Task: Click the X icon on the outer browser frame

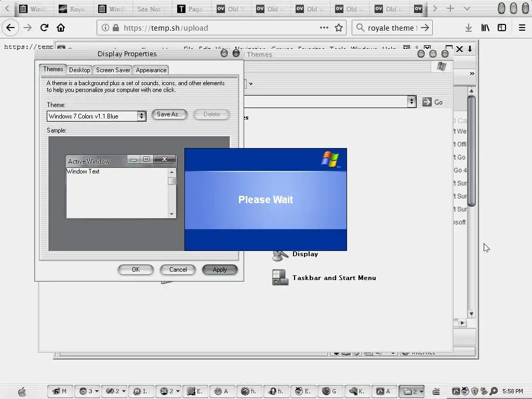Action: tap(459, 49)
